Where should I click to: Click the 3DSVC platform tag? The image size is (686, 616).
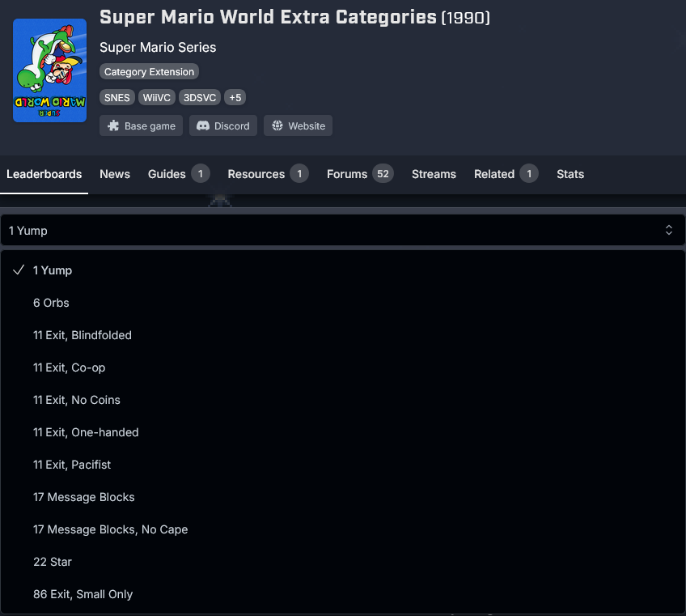pos(200,98)
